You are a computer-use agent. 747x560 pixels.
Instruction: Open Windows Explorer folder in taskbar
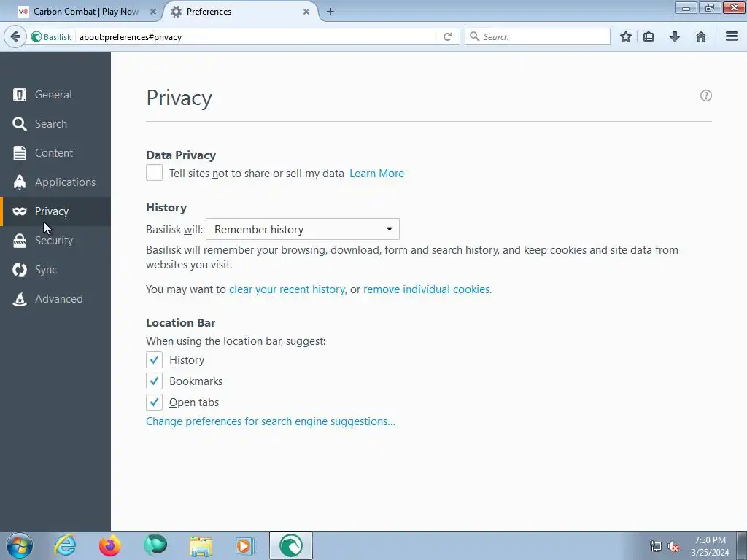[201, 546]
